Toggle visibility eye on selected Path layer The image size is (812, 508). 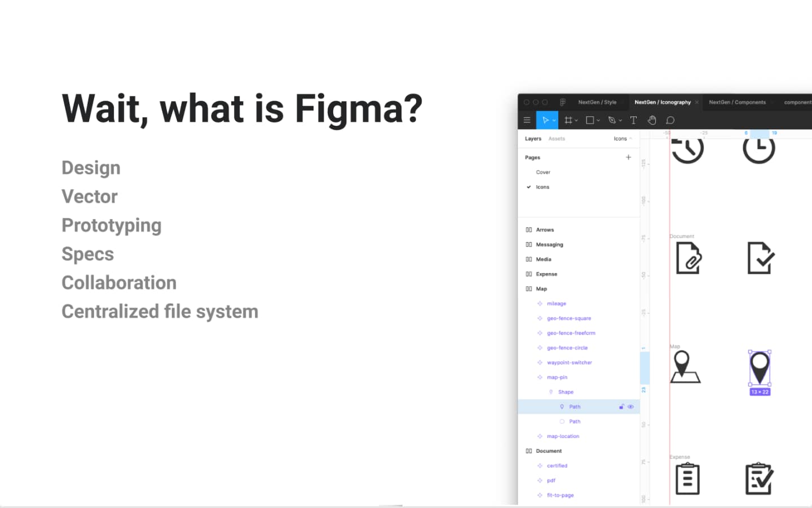click(x=631, y=407)
